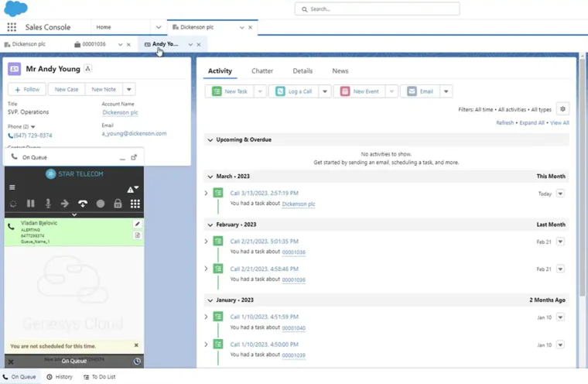
Task: Switch to the News tab
Action: (340, 71)
